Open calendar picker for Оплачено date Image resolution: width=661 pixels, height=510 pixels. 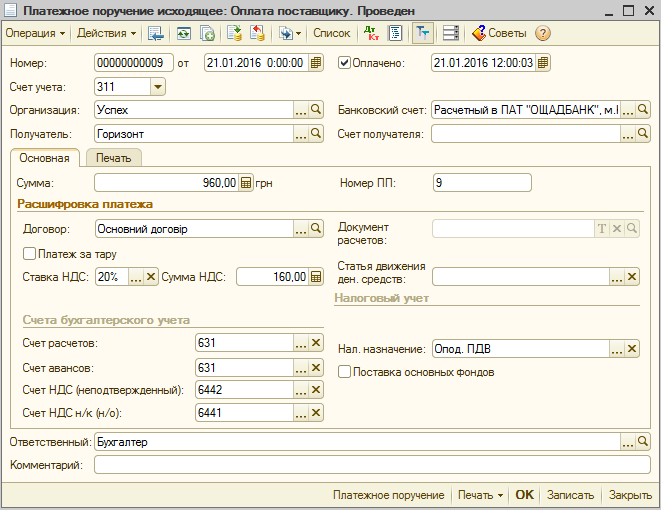click(543, 63)
